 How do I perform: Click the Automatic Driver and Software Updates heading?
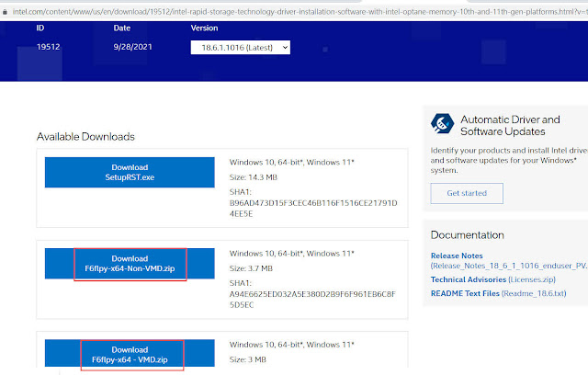click(510, 126)
